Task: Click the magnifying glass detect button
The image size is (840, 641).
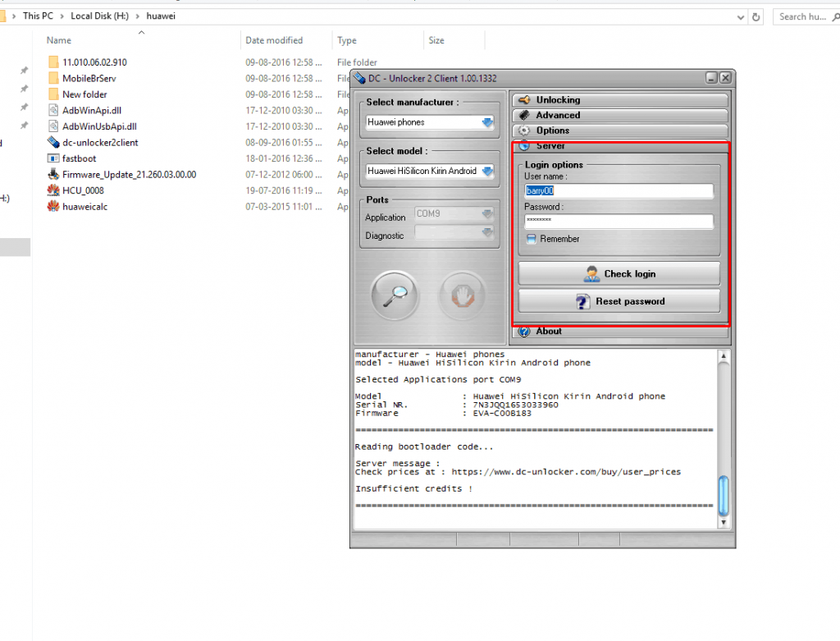Action: (x=395, y=293)
